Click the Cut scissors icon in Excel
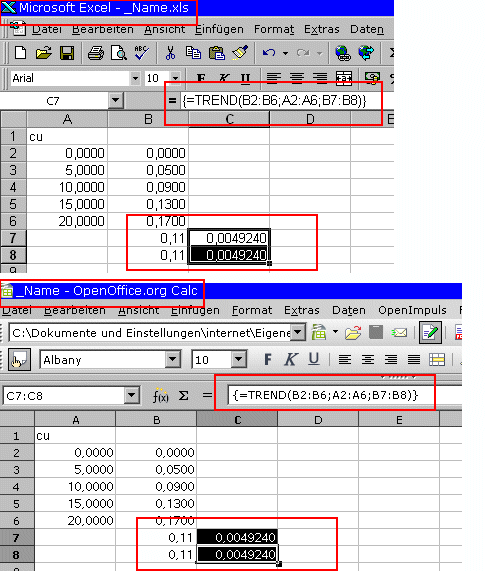Viewport: 485px width, 571px height. point(170,53)
